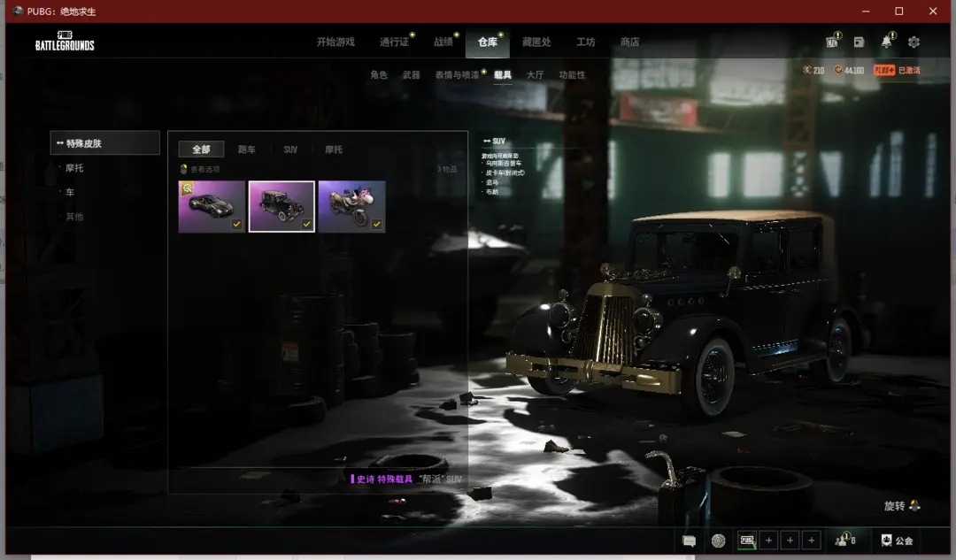Viewport: 956px width, 560px height.
Task: Click the round radio icon in bottom bar
Action: (x=718, y=541)
